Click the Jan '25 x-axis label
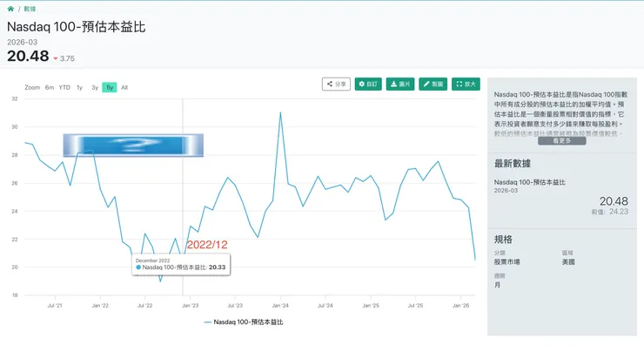The image size is (644, 359). tap(371, 306)
